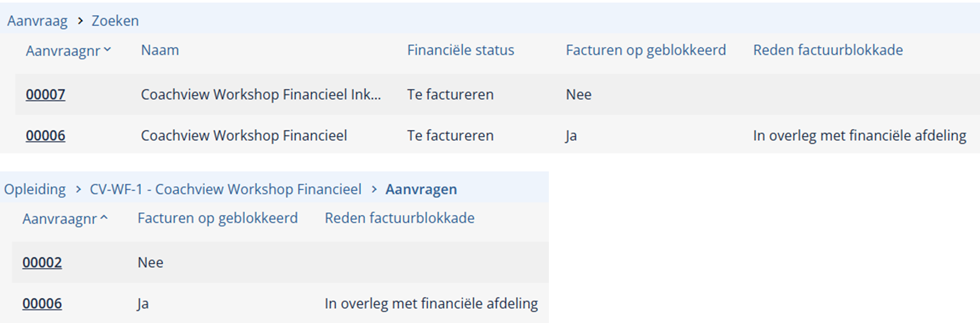Click the Financiële status column header

(461, 50)
